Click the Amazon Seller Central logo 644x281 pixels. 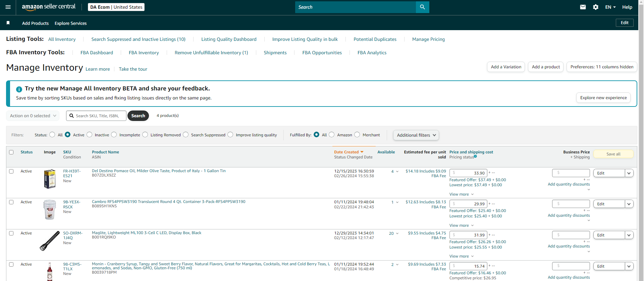(49, 7)
